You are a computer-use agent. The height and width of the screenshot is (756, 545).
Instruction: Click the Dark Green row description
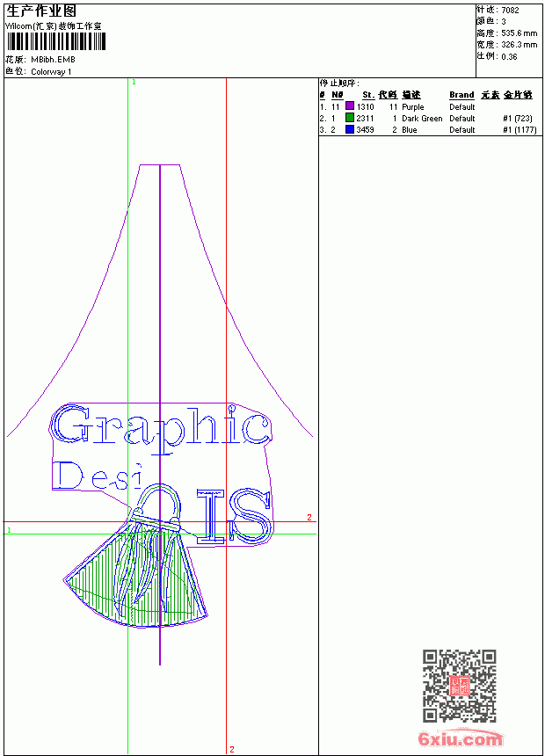422,118
